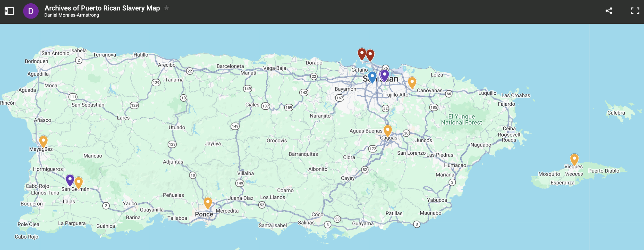The image size is (644, 250).
Task: Click the Guayama town label
Action: (363, 223)
